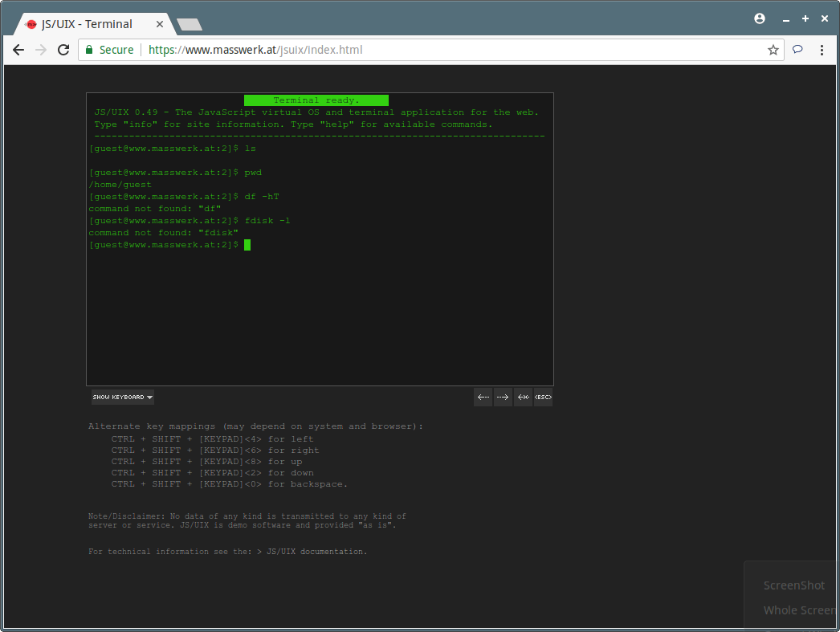Open the Chrome three-dot menu
The image size is (840, 632).
822,50
